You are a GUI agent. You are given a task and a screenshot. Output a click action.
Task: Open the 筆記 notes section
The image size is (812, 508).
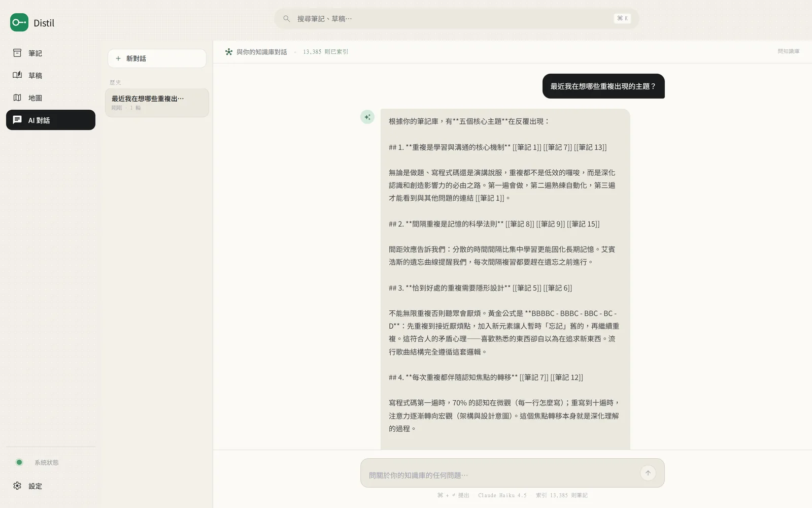(x=51, y=53)
